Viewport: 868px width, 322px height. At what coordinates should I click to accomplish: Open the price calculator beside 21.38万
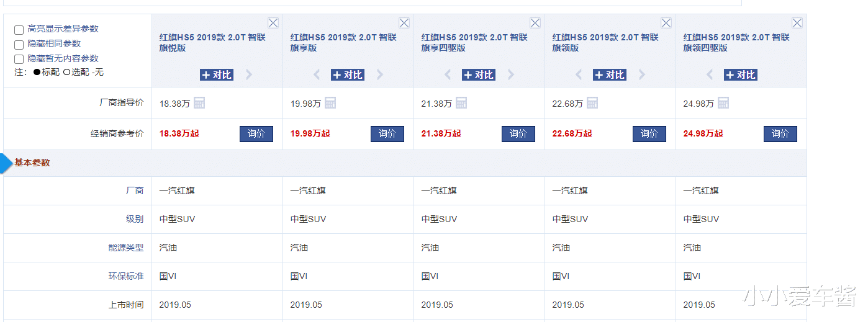click(x=461, y=103)
